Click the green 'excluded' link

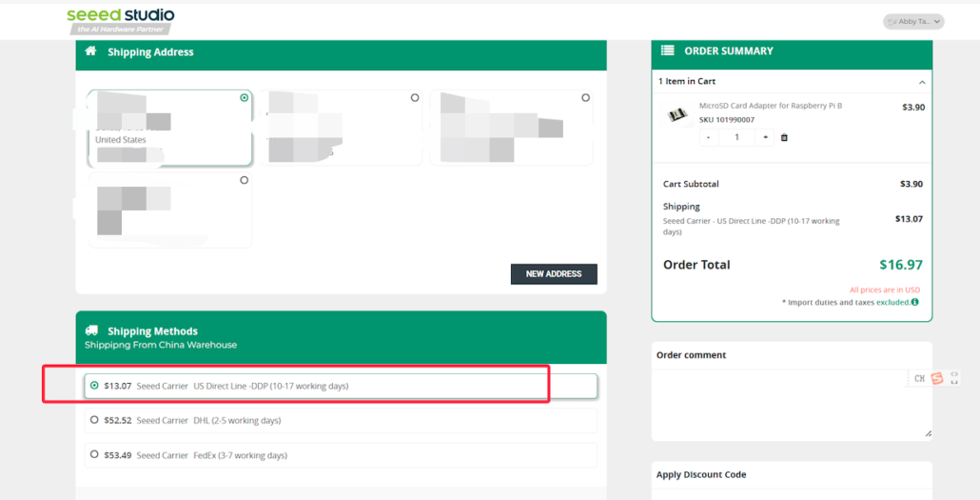point(892,302)
